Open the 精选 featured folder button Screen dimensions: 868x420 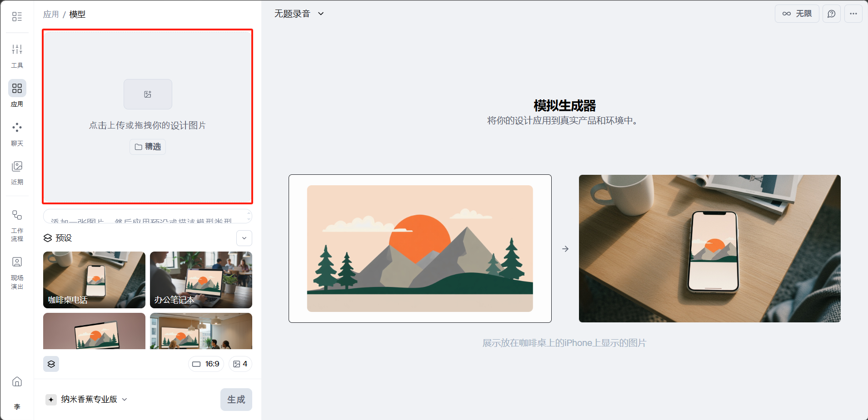[x=148, y=147]
